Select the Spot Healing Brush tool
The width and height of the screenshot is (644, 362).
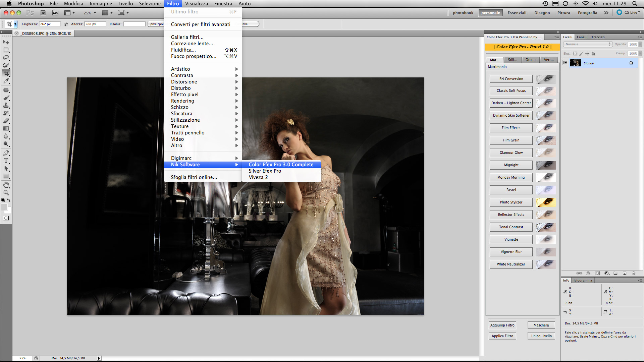(x=6, y=90)
